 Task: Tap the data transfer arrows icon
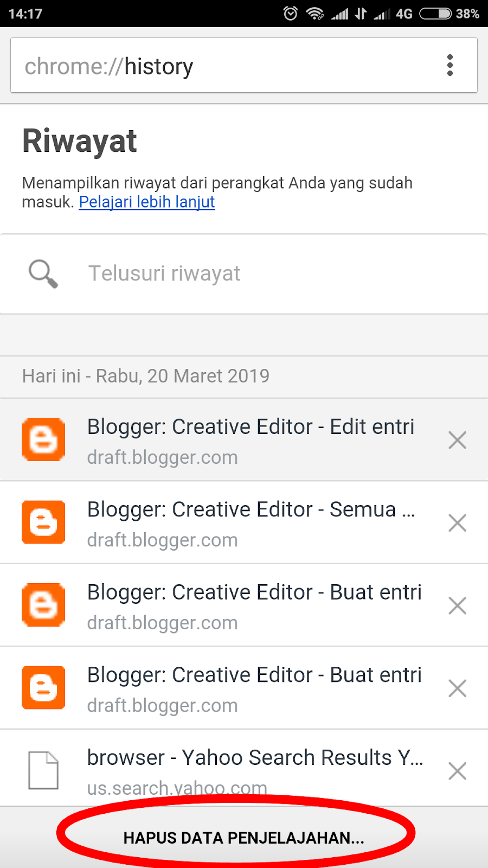361,14
